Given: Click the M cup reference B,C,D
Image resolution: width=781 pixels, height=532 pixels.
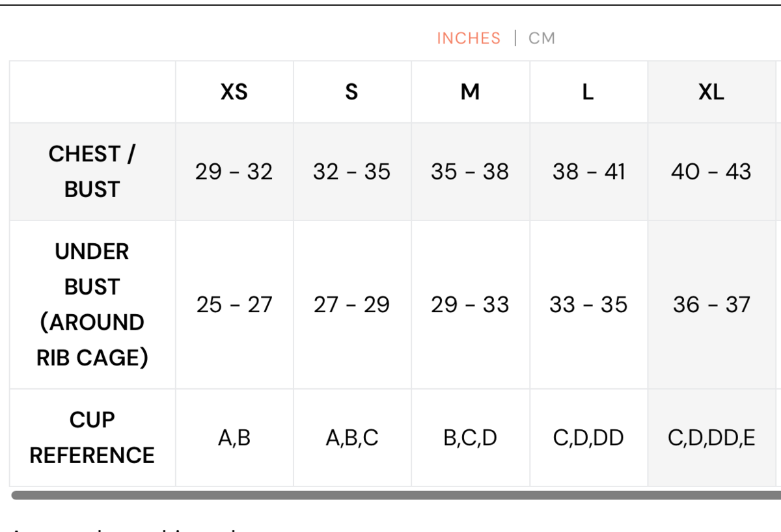Looking at the screenshot, I should tap(470, 438).
